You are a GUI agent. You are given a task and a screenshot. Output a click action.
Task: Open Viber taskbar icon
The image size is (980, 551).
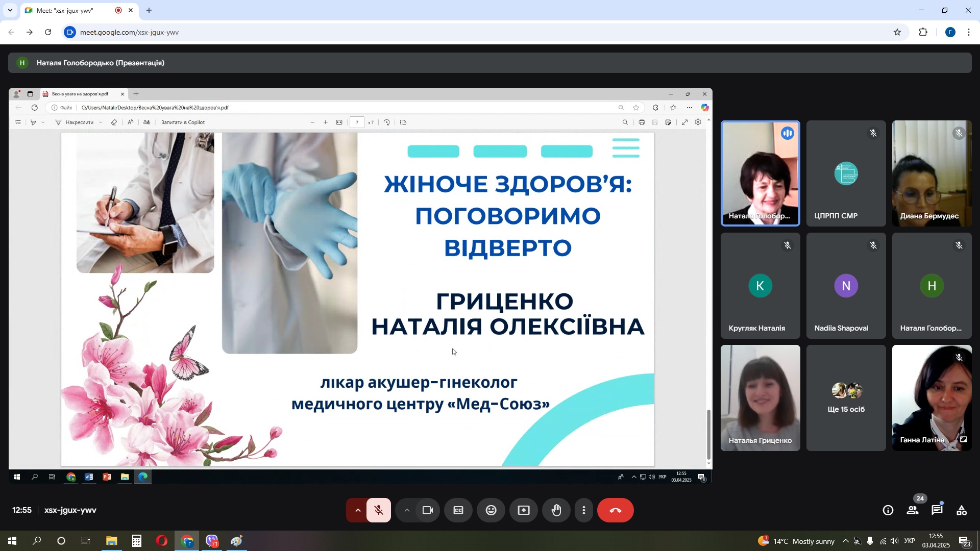click(x=212, y=541)
